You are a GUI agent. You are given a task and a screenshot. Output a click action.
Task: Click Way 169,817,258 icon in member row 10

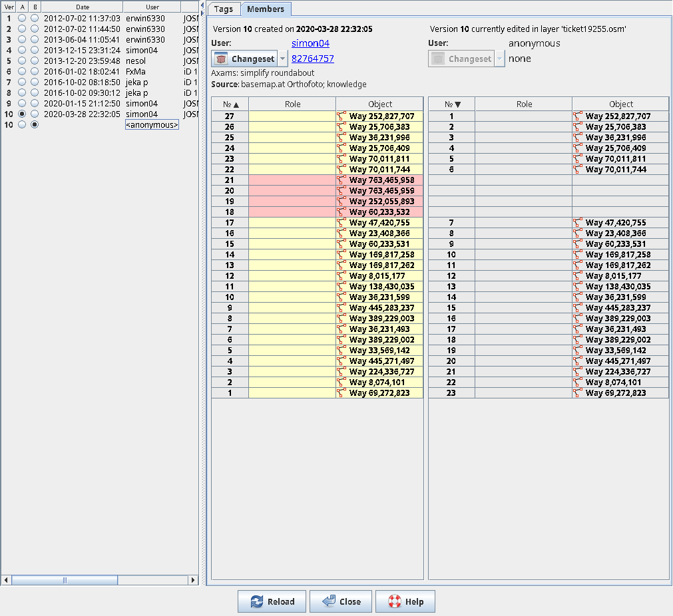[x=578, y=254]
